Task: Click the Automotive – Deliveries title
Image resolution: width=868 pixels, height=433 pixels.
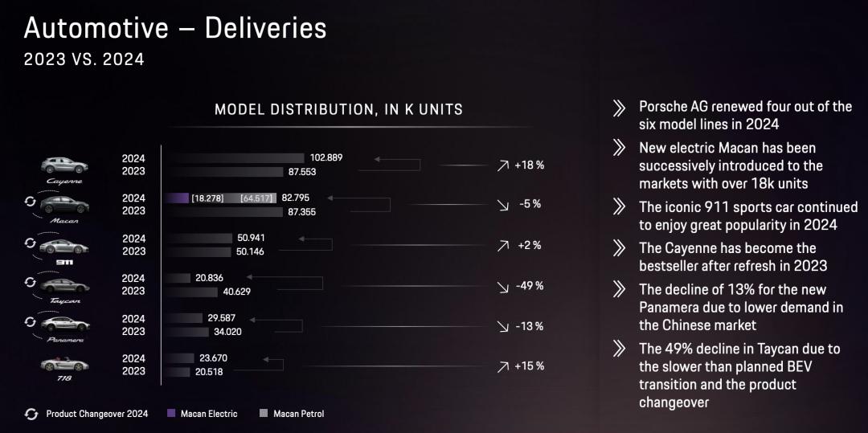Action: click(175, 28)
